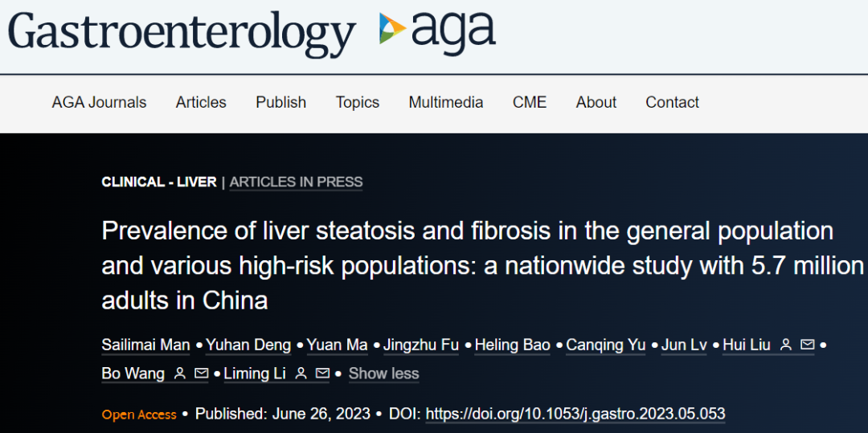Click Liming Li's author profile icon
The image size is (868, 433).
pyautogui.click(x=301, y=374)
